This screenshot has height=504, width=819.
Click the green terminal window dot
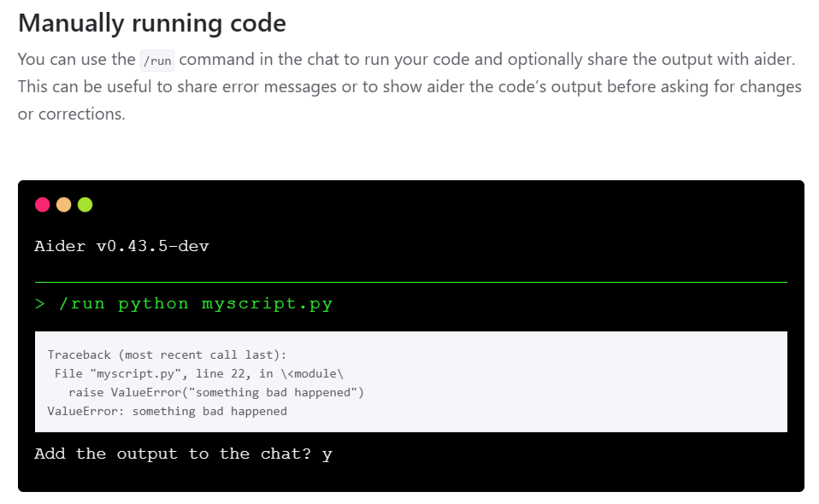tap(85, 204)
